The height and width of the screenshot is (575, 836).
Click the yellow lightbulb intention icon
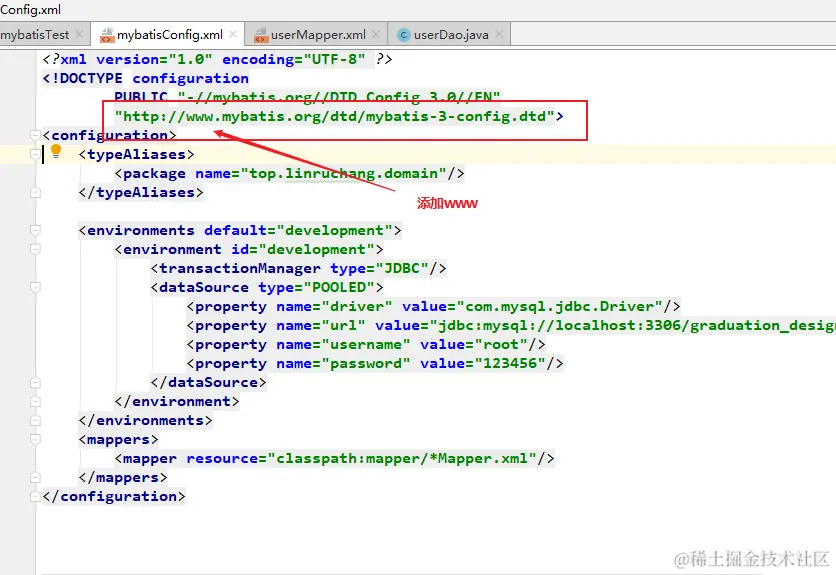pyautogui.click(x=56, y=152)
